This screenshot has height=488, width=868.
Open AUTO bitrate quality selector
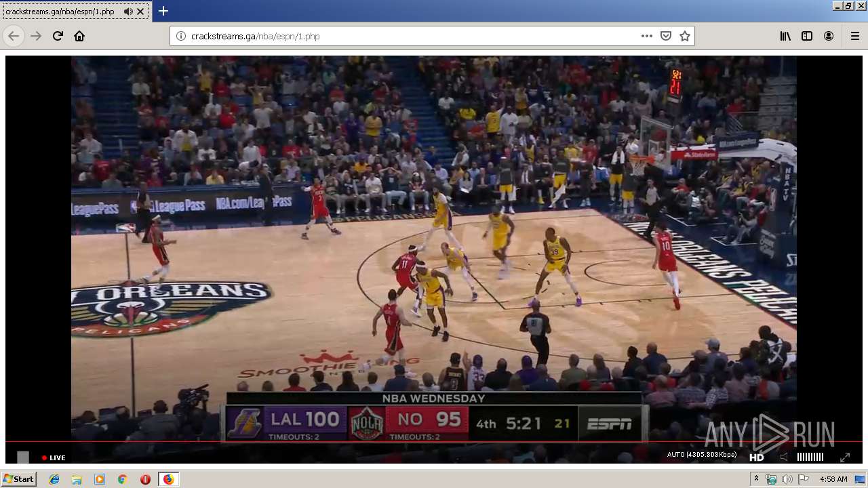coord(701,455)
